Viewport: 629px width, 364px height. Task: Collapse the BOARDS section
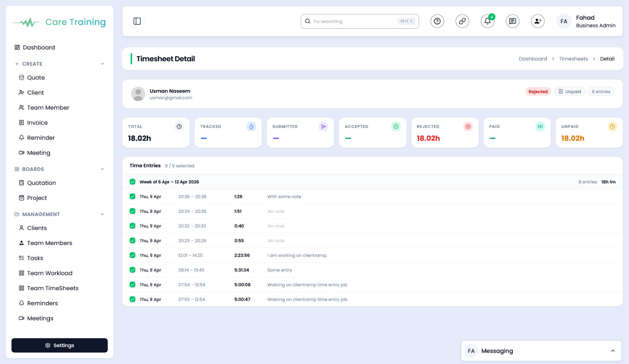pyautogui.click(x=102, y=169)
